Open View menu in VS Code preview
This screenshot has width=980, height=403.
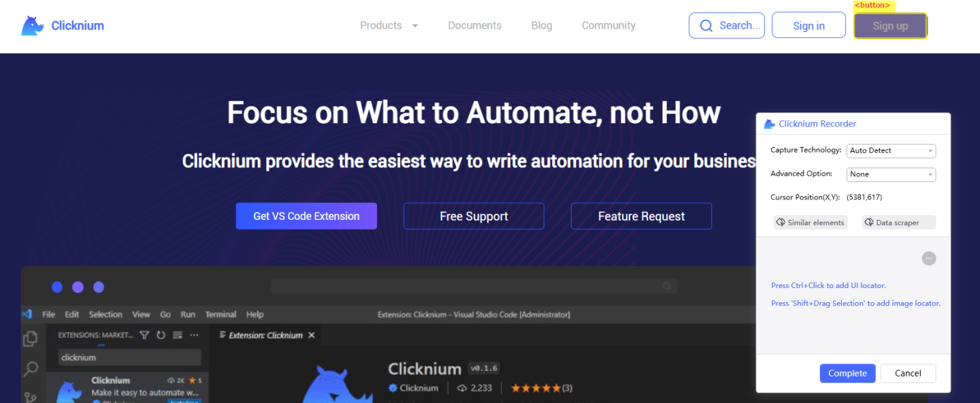point(142,315)
